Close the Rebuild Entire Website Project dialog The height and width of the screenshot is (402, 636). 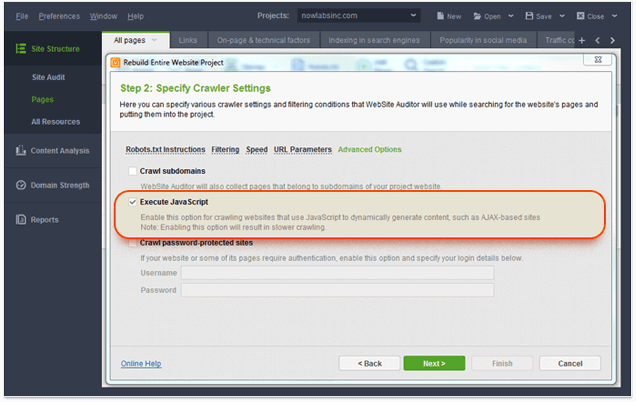[x=598, y=60]
